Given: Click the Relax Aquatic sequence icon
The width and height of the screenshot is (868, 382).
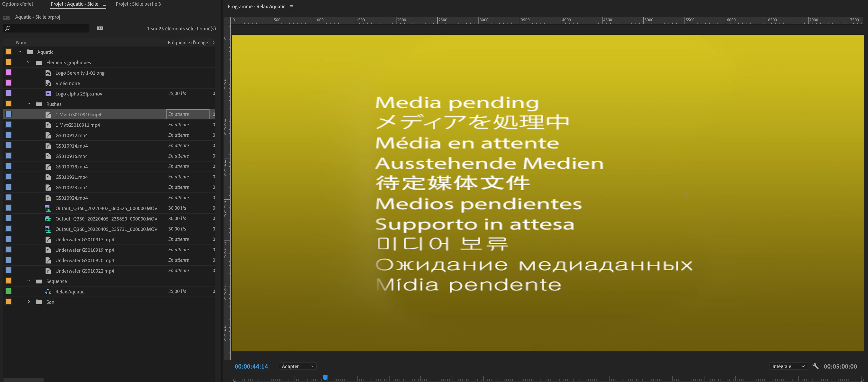Looking at the screenshot, I should click(48, 292).
